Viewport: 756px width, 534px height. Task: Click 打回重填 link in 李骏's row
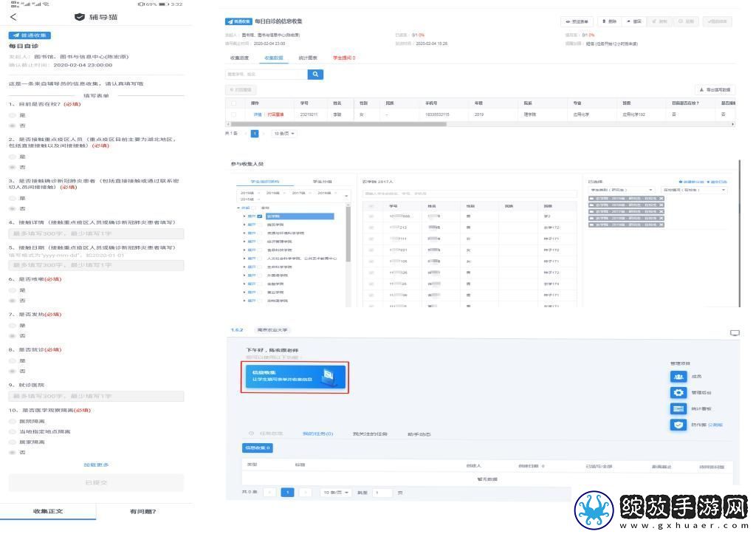pos(276,114)
